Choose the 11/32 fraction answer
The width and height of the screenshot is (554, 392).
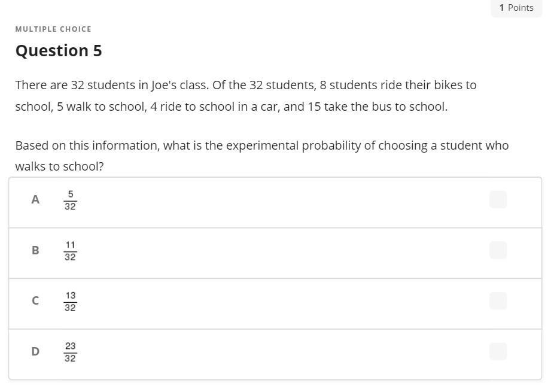tap(70, 251)
